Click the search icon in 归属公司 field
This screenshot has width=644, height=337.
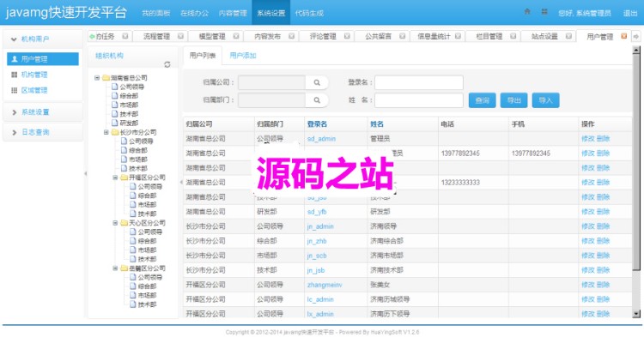(x=317, y=82)
